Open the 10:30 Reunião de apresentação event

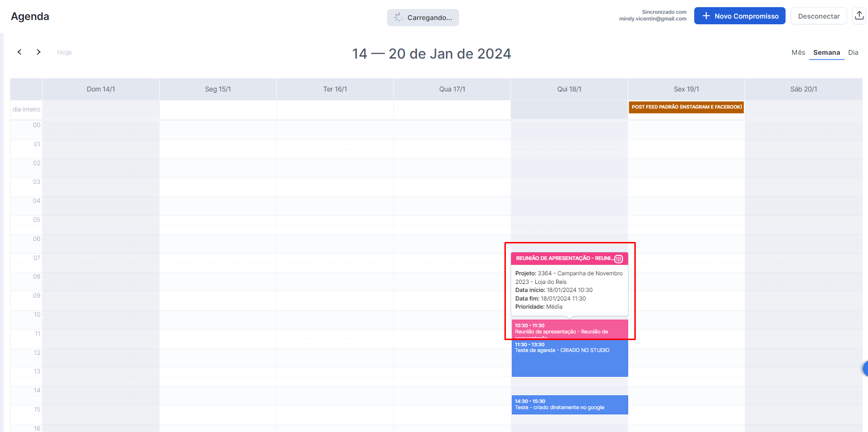[x=570, y=329]
